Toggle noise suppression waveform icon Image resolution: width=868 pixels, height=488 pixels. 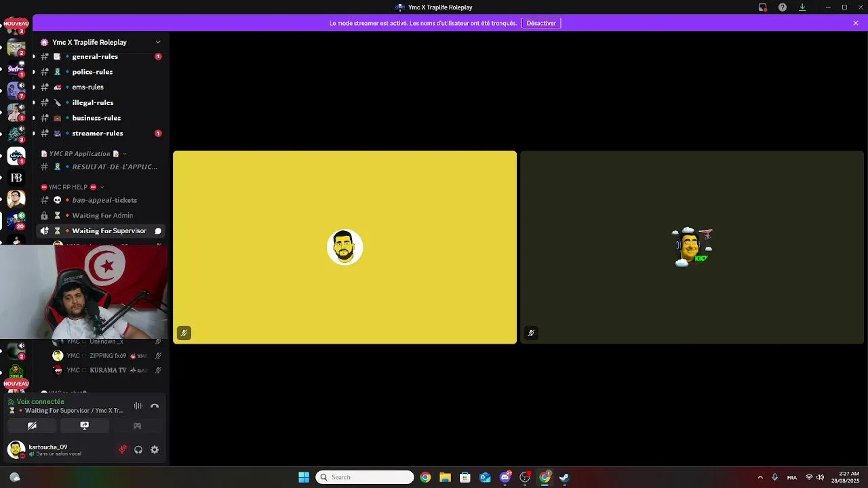tap(138, 406)
